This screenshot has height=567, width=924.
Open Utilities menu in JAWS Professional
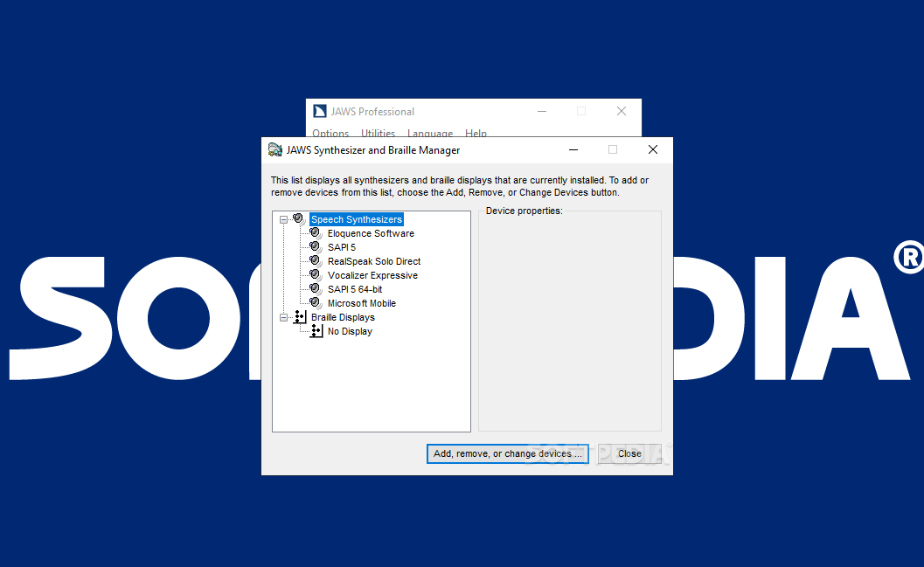(378, 133)
